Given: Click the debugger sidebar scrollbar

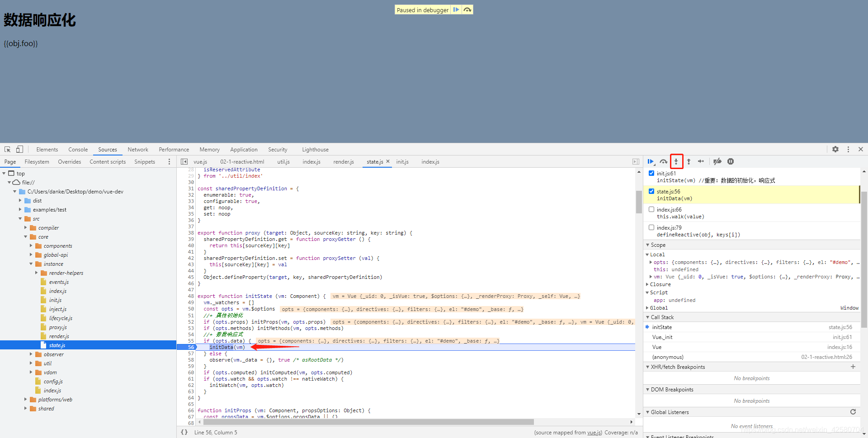Looking at the screenshot, I should 864,259.
